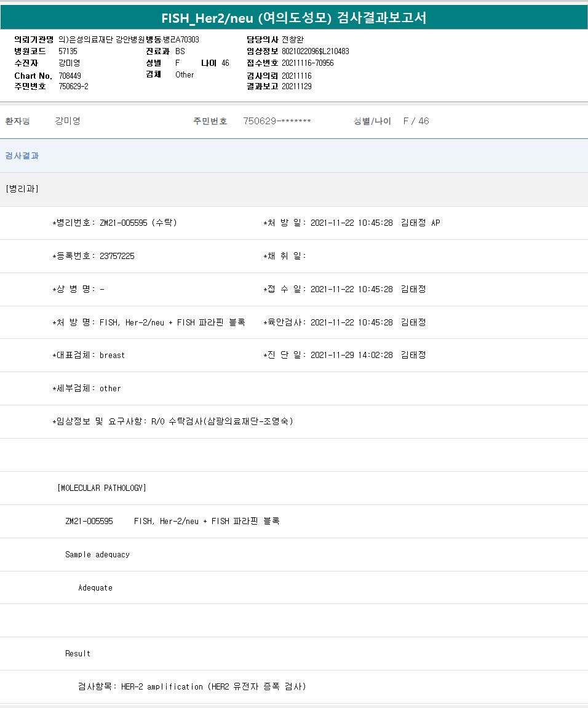Select the hospital code value 57135
Viewport: 588px width, 708px height.
coord(68,52)
